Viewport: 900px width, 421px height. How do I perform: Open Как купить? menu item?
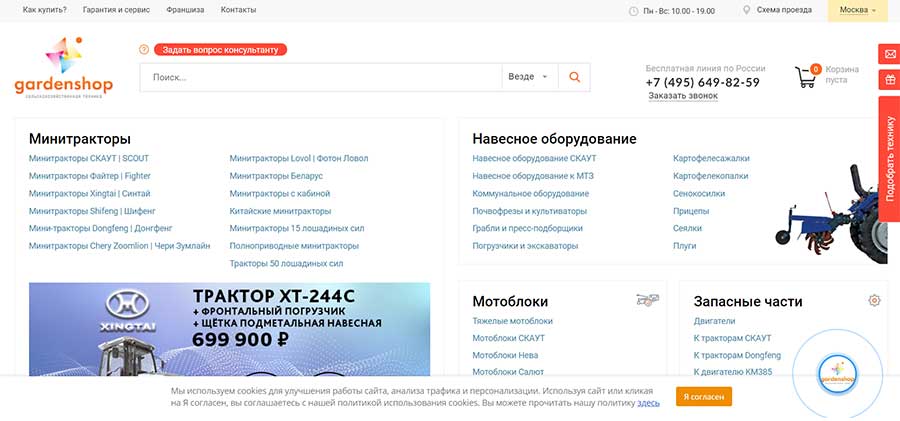pyautogui.click(x=45, y=10)
